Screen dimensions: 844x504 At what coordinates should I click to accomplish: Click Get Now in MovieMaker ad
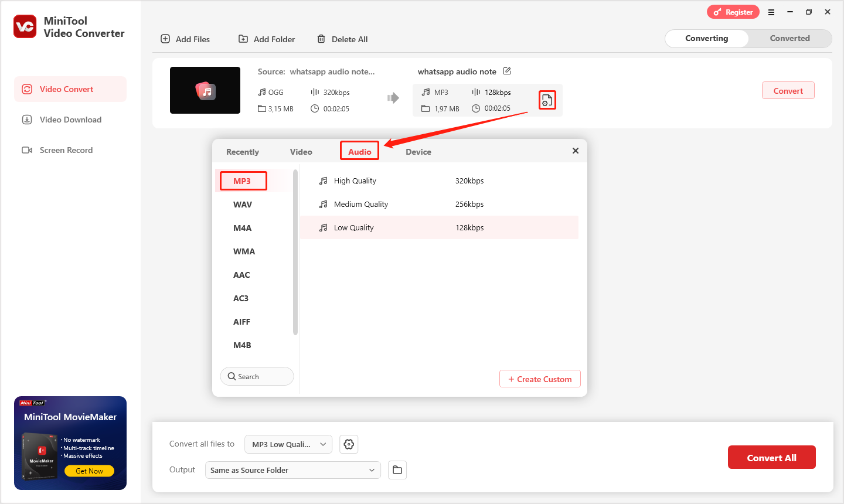click(89, 471)
